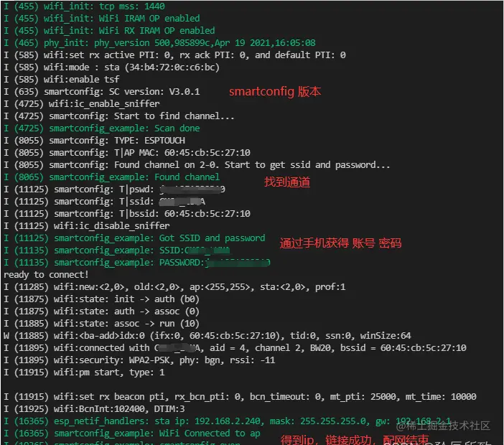The height and width of the screenshot is (445, 504).
Task: Select the 'wifi:new:<2,0>, old:<2,0>' line
Action: pyautogui.click(x=174, y=287)
